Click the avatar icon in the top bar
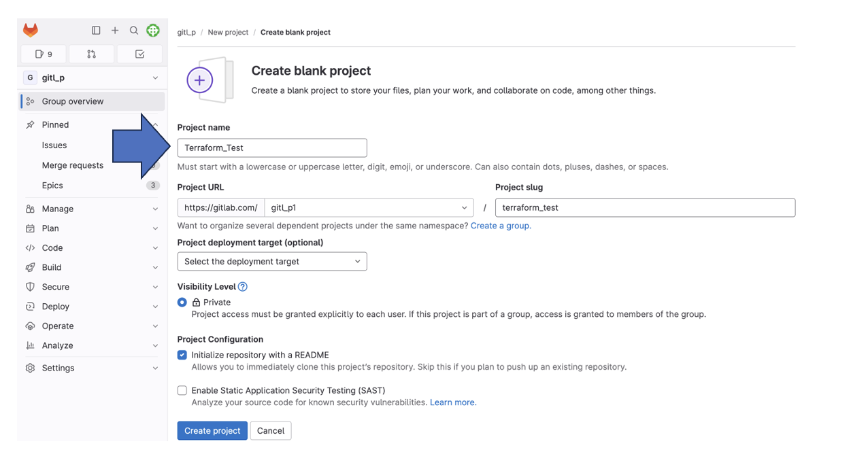Viewport: 868px width, 465px height. (152, 30)
